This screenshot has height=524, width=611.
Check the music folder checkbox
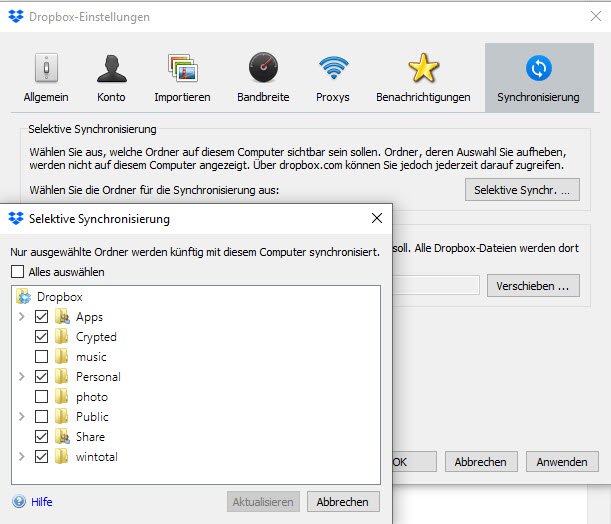pyautogui.click(x=41, y=356)
